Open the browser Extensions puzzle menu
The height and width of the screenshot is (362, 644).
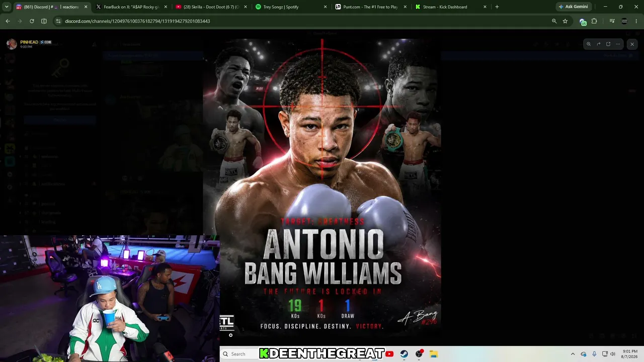[594, 21]
